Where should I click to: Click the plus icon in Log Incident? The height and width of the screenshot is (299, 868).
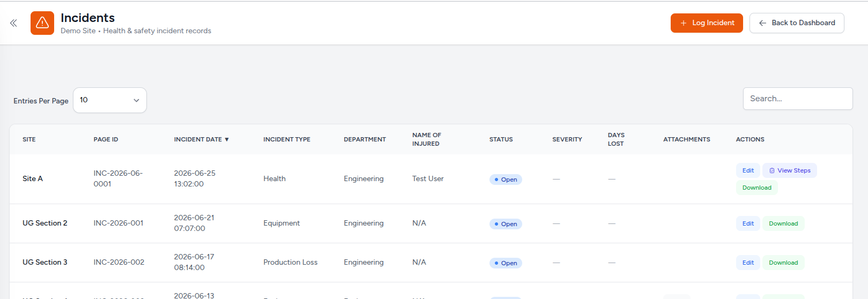coord(684,23)
